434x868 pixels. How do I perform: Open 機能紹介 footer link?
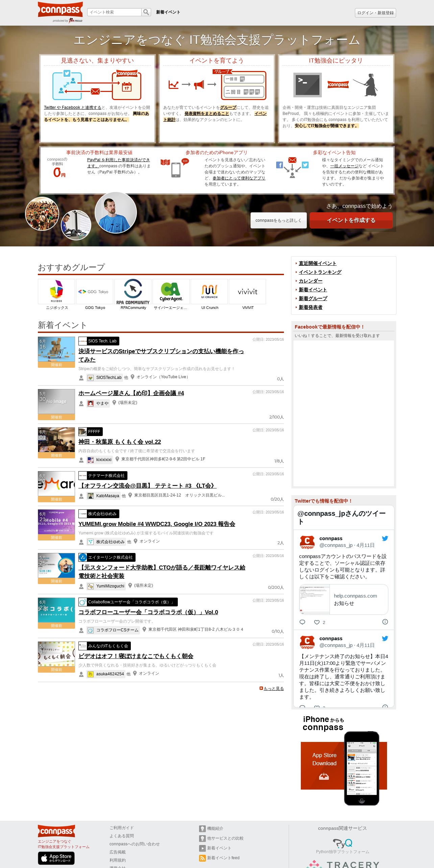(215, 828)
